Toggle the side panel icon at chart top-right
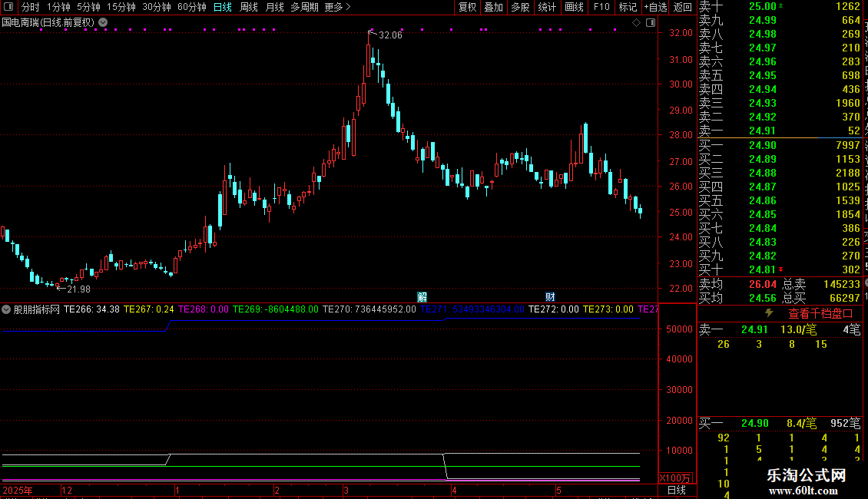This screenshot has height=499, width=868. click(x=651, y=23)
